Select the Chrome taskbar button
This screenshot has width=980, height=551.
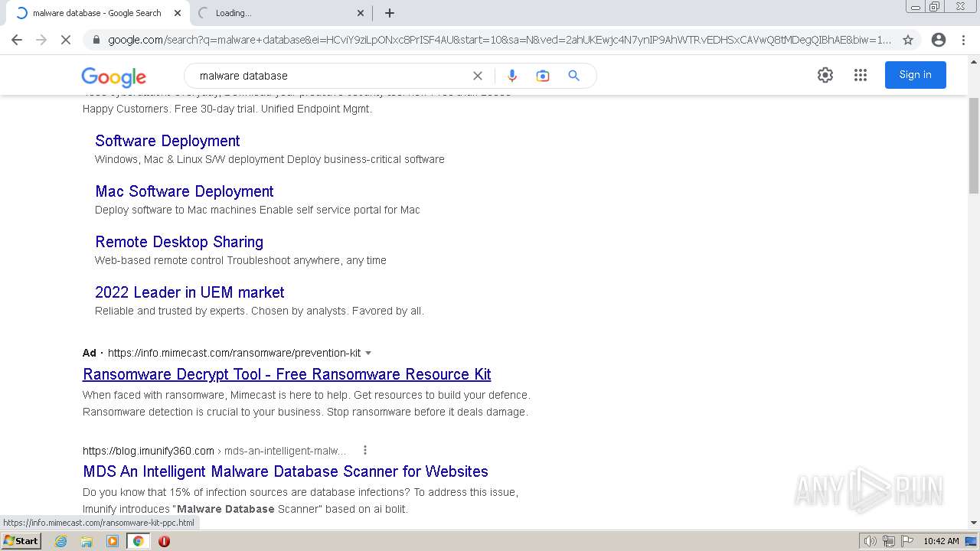click(139, 541)
